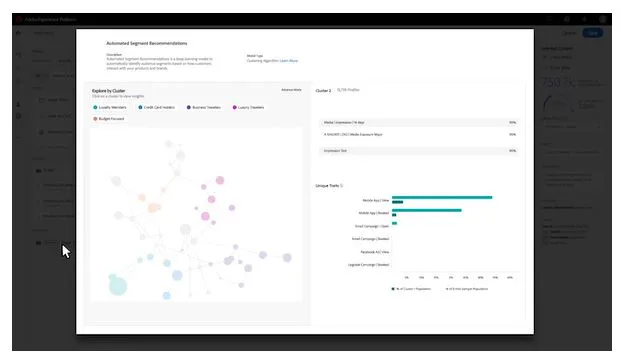Select the Business Travelers legend chip
Screen dimensions: 622x361
click(x=203, y=108)
